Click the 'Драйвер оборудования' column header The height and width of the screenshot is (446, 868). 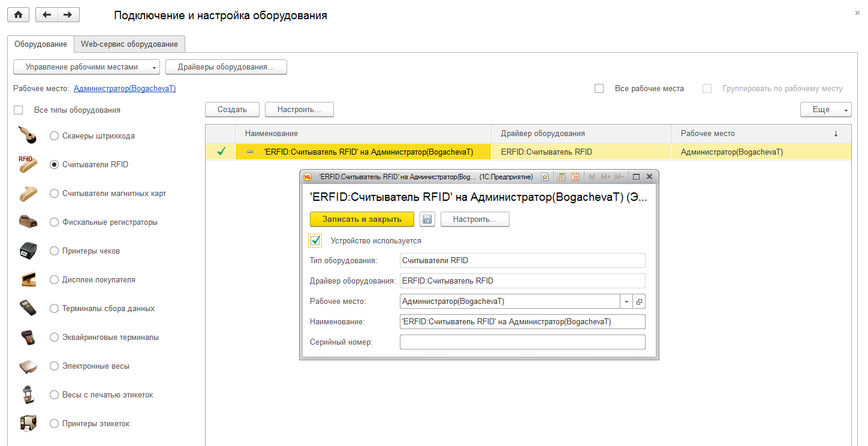pyautogui.click(x=581, y=134)
